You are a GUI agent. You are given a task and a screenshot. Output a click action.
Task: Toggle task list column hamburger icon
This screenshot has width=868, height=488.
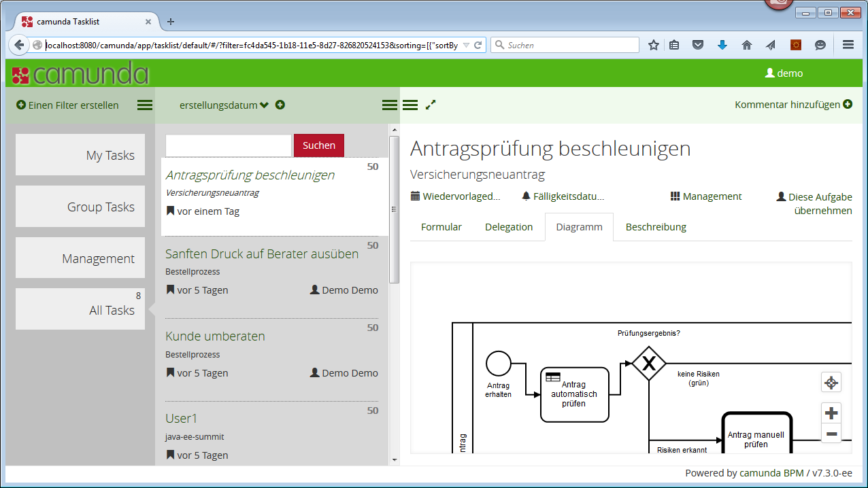(x=389, y=105)
